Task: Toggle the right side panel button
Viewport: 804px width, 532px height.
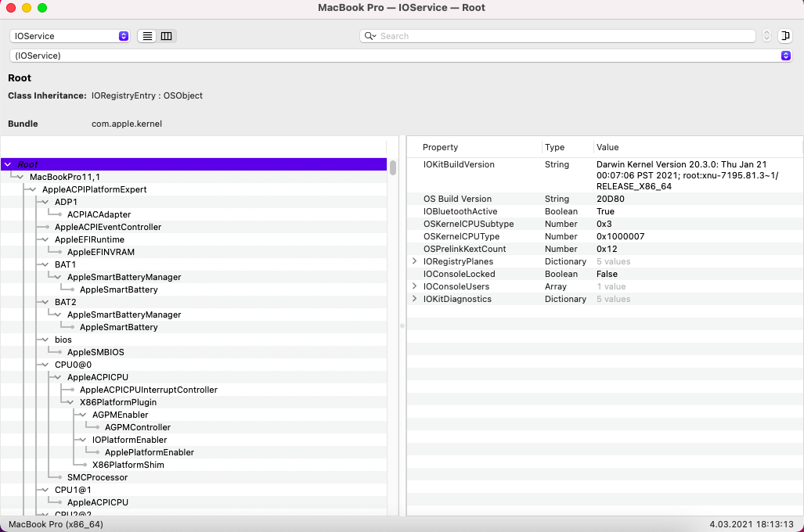Action: (x=785, y=36)
